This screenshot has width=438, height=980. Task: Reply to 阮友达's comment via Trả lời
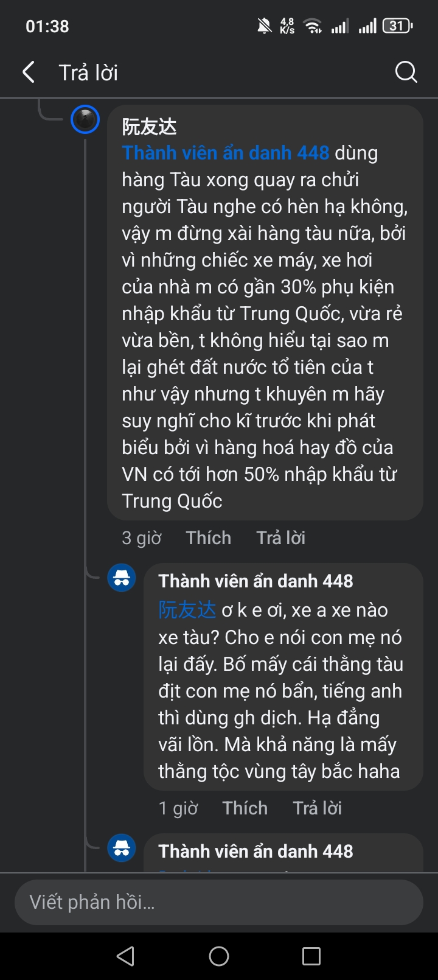coord(280,538)
